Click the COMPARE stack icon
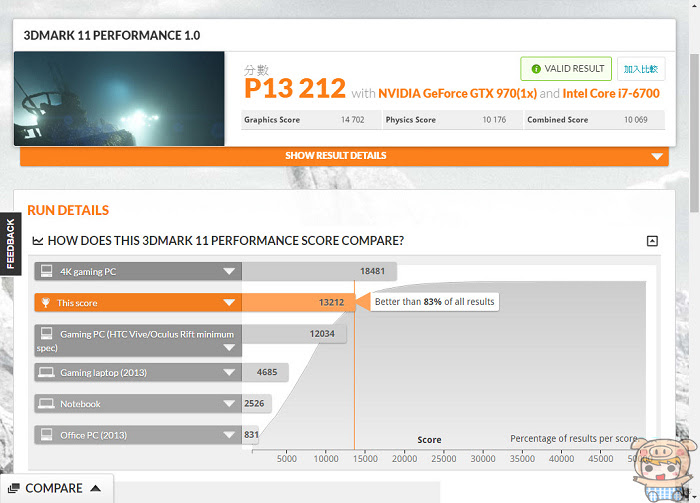This screenshot has width=700, height=503. point(14,488)
